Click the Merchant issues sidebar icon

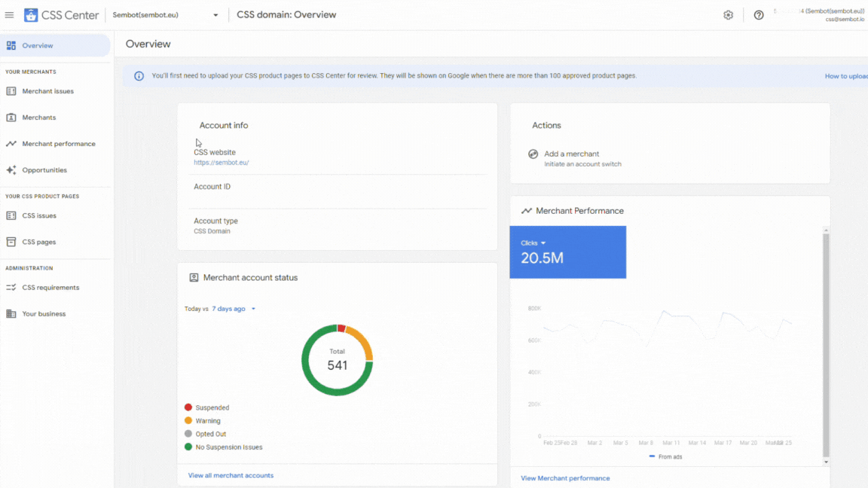[x=11, y=90]
